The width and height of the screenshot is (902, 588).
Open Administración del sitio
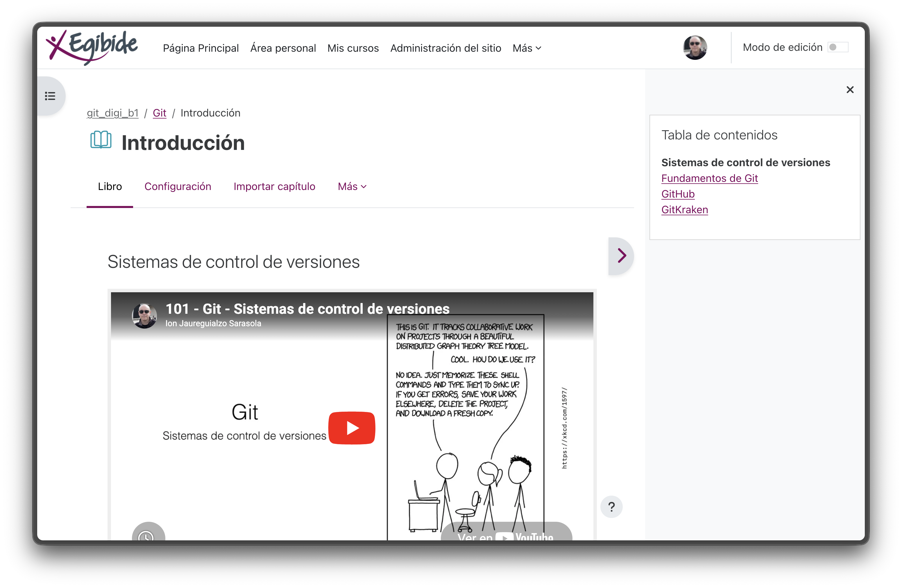click(x=446, y=48)
